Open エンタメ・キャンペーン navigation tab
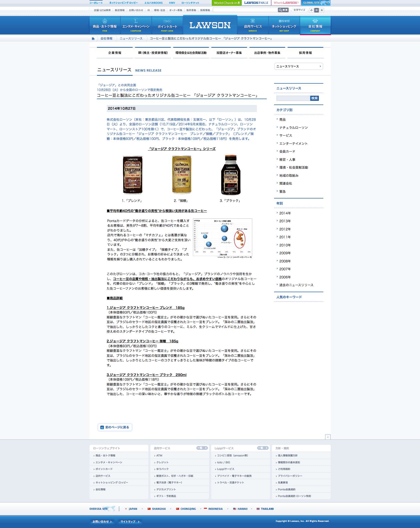 coord(136,26)
